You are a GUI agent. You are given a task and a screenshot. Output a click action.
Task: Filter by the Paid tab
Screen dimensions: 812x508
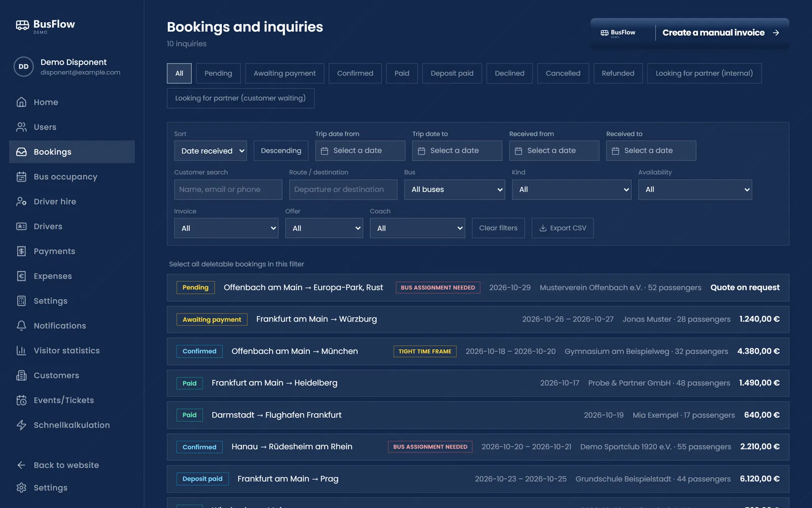tap(402, 73)
